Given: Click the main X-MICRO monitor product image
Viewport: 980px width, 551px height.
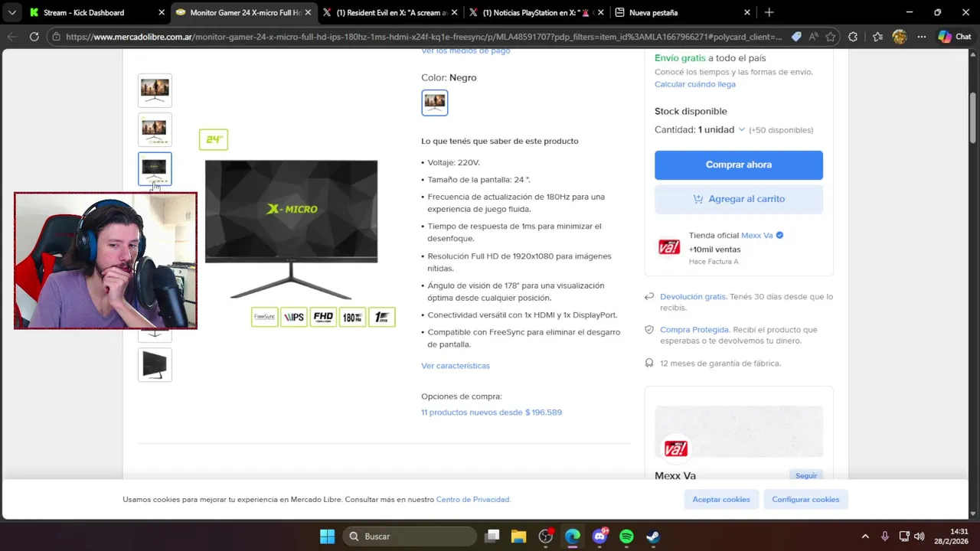Looking at the screenshot, I should coord(291,230).
